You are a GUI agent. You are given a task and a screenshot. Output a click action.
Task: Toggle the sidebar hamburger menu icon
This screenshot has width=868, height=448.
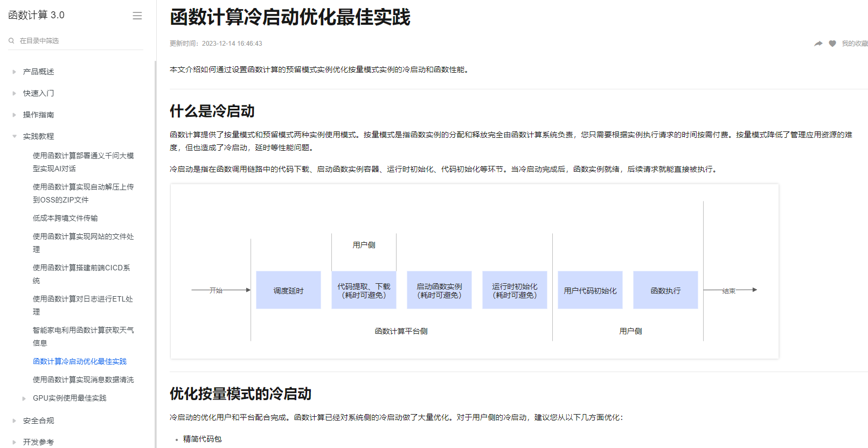click(137, 16)
